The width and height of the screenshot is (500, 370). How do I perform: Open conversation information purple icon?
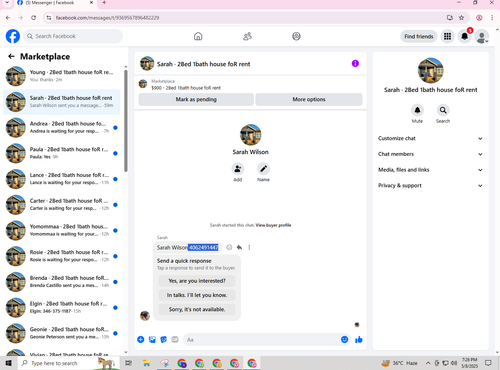[x=355, y=63]
